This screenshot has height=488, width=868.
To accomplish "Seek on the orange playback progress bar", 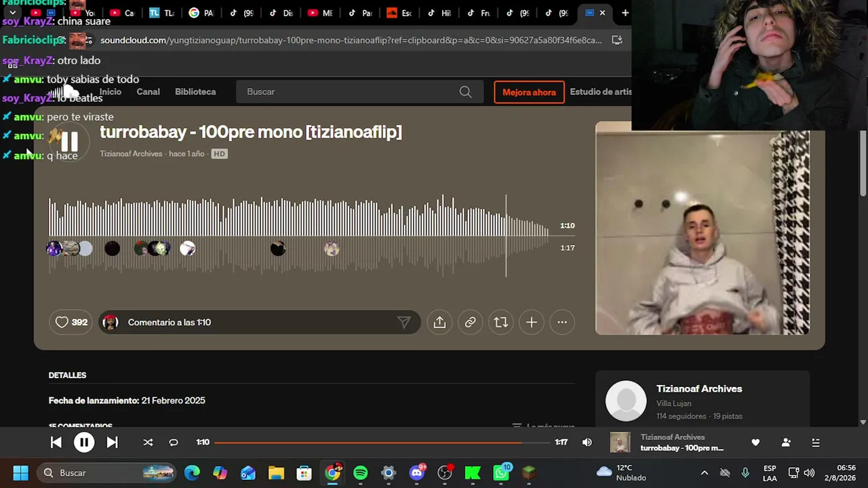I will click(x=382, y=443).
